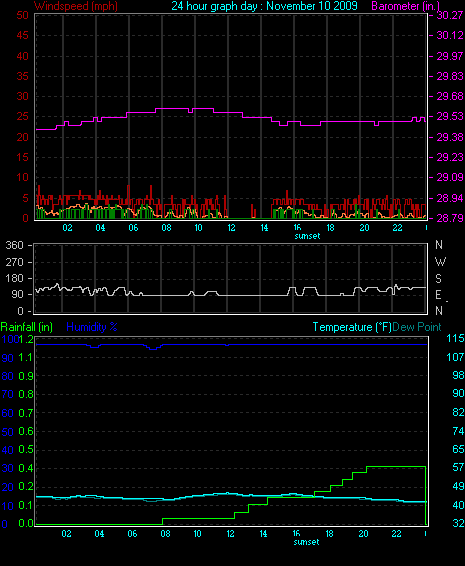Click barometer reading 28.94
Screen dimensions: 465x566
tap(450, 198)
